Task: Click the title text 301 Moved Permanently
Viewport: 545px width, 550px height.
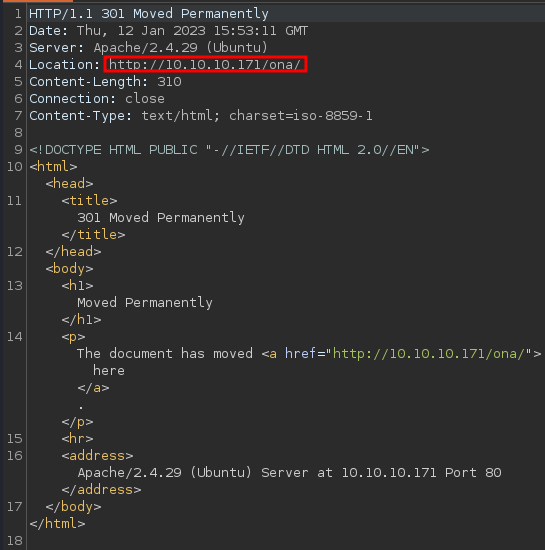Action: (161, 217)
